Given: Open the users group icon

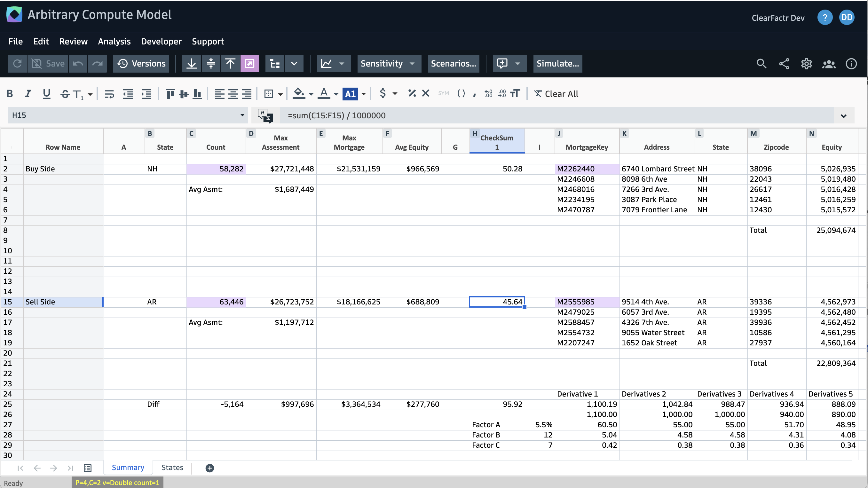Looking at the screenshot, I should click(829, 63).
